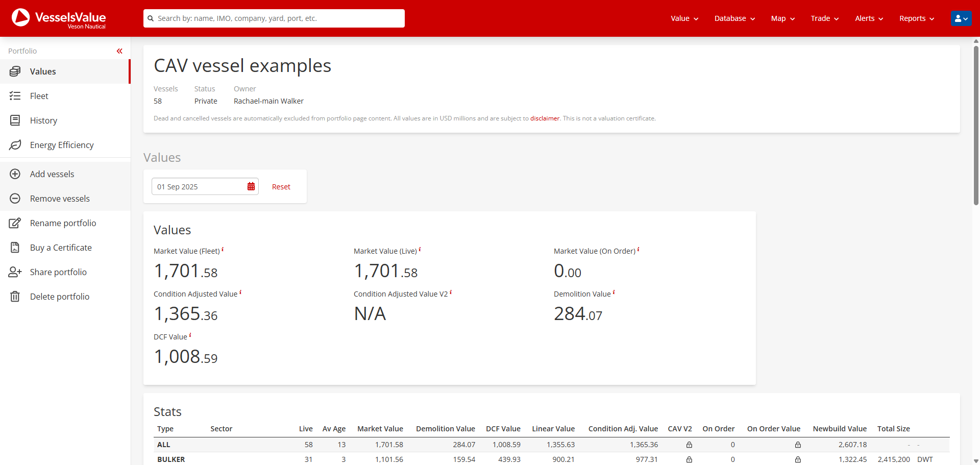Open the Reports menu
The image size is (980, 465).
(916, 18)
